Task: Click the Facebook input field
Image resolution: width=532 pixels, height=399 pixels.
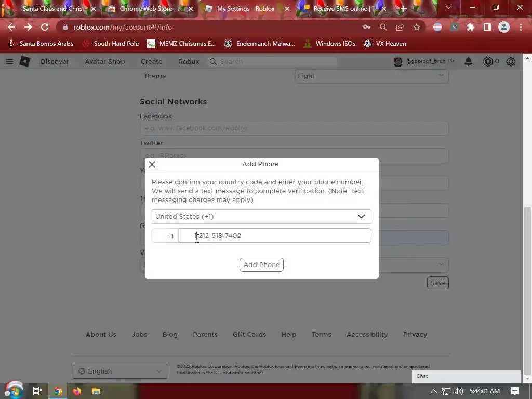Action: point(294,128)
